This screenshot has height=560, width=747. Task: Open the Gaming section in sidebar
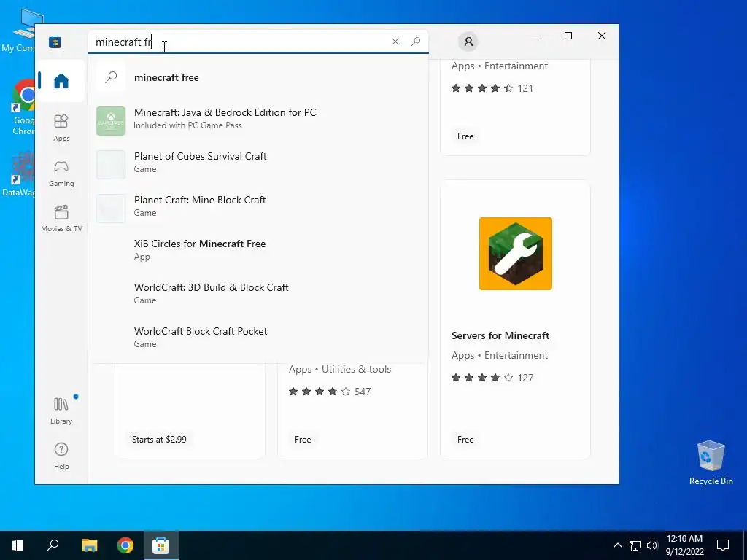point(61,174)
